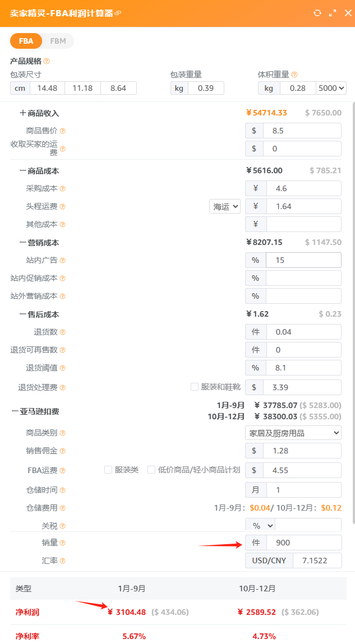
Task: Switch to the FBM tab
Action: (x=58, y=41)
